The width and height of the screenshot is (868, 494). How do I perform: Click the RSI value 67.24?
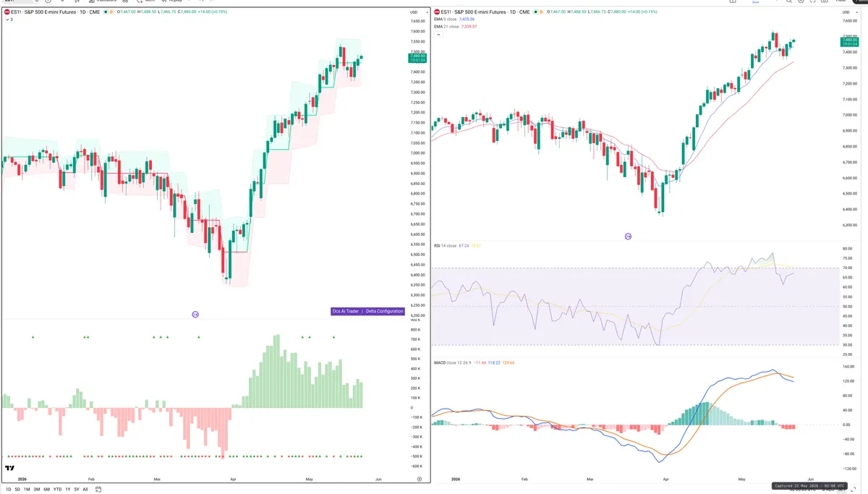click(464, 246)
